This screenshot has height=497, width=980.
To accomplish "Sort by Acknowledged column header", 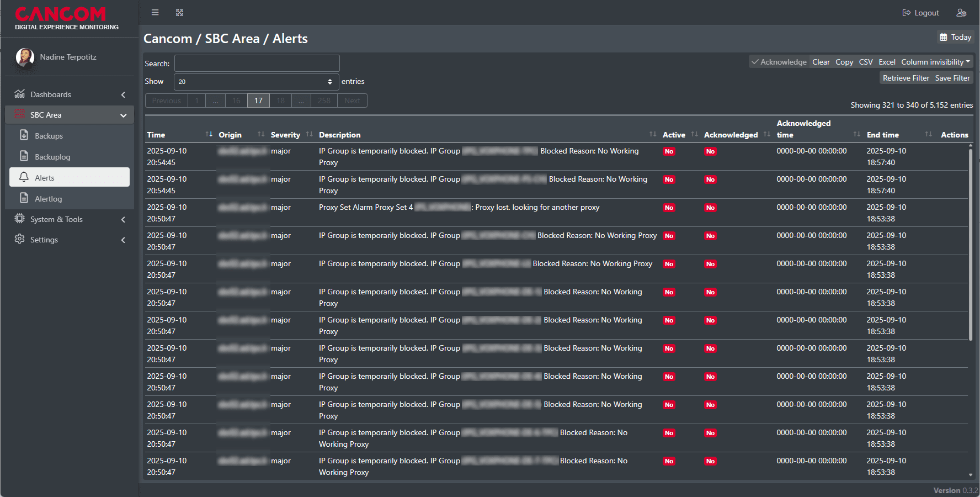I will tap(737, 135).
